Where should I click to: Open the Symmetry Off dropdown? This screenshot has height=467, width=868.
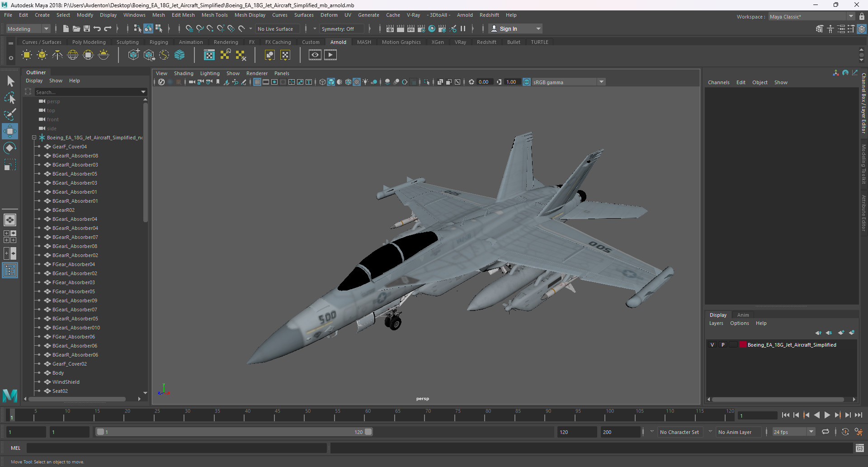pos(341,29)
